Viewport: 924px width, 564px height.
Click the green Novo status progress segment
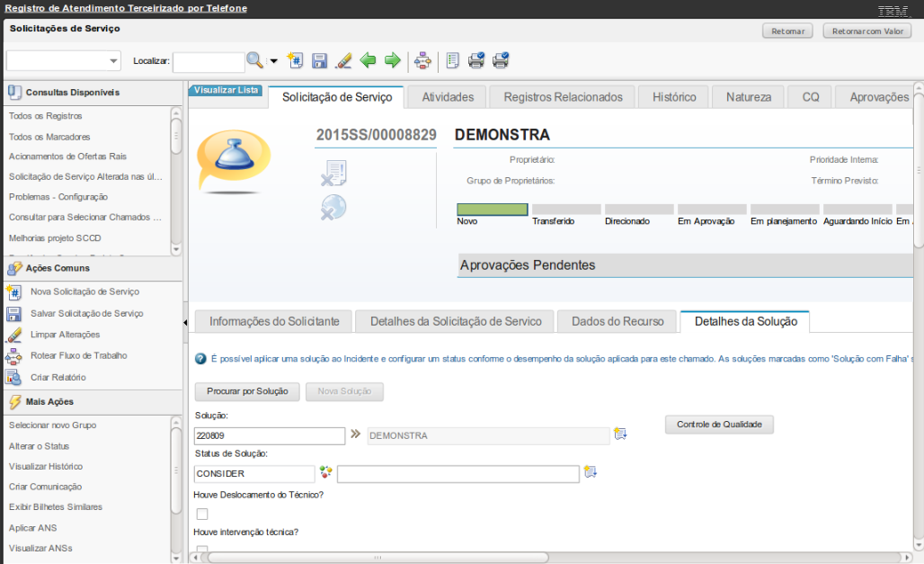pyautogui.click(x=492, y=209)
